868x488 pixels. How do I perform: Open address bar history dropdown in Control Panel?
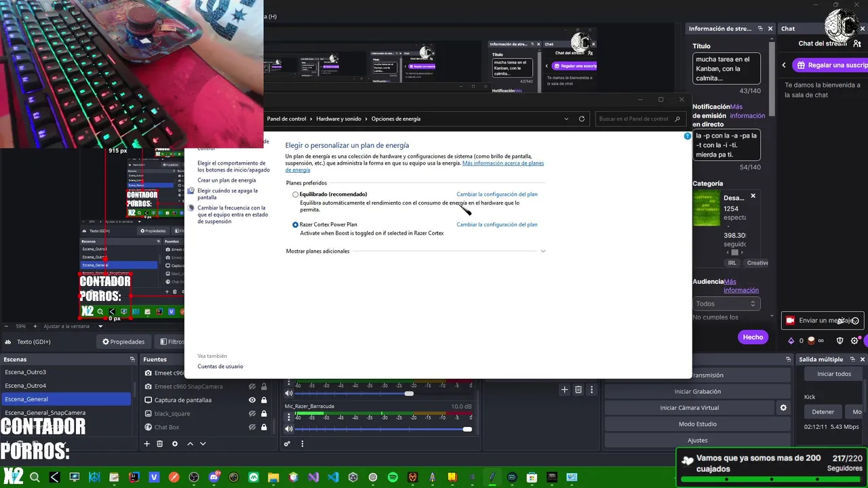[566, 119]
